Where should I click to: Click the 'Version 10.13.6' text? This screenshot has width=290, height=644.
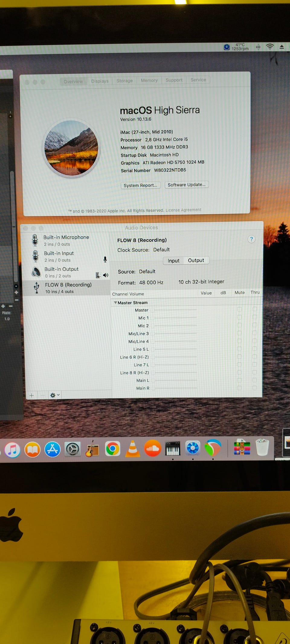136,119
